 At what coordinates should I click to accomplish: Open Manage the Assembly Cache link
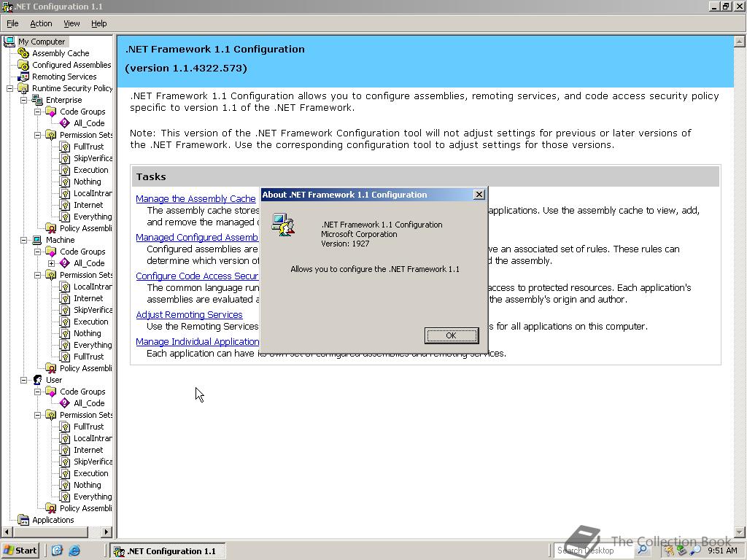point(196,198)
